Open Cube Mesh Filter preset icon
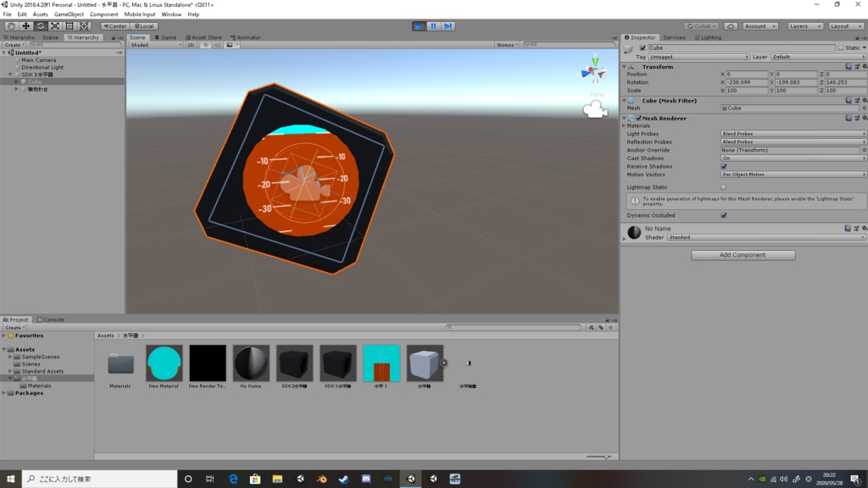The image size is (868, 488). 856,100
